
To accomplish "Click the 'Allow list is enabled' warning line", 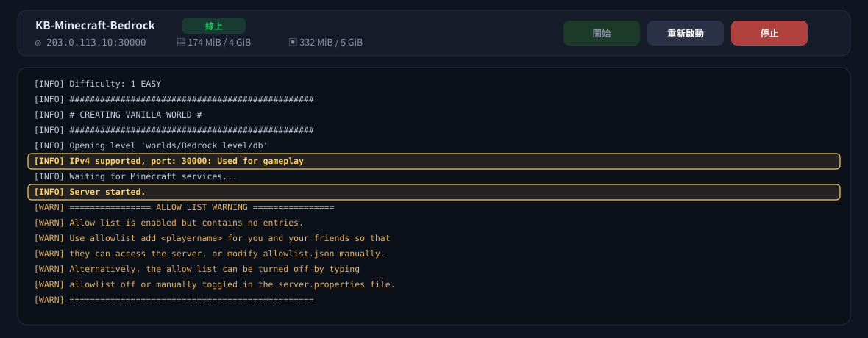I will [169, 223].
